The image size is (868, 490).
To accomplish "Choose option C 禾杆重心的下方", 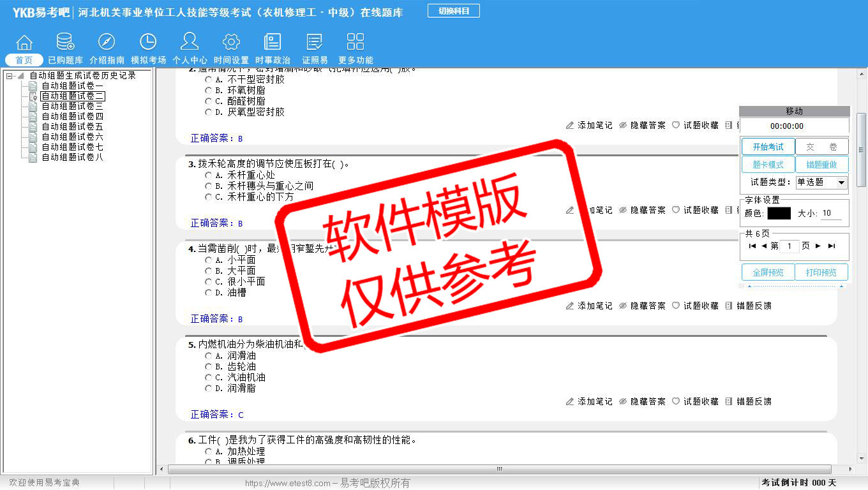I will point(208,197).
